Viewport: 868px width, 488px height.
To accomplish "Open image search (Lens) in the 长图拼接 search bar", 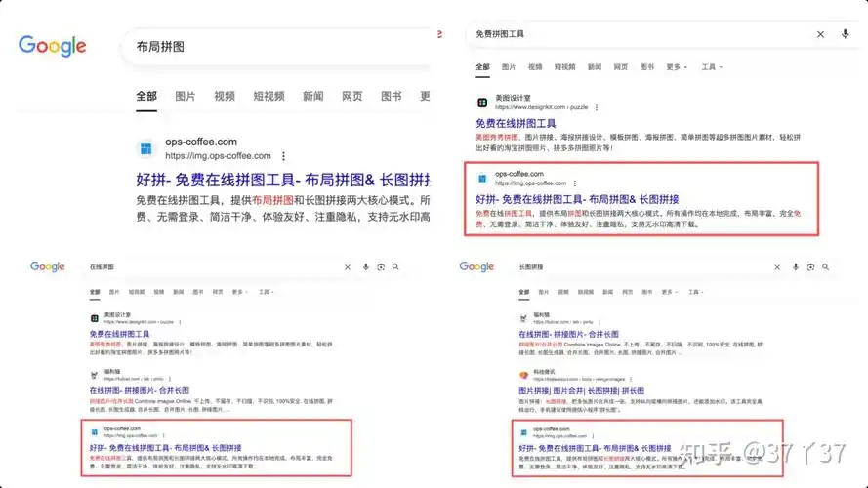I will coord(811,267).
